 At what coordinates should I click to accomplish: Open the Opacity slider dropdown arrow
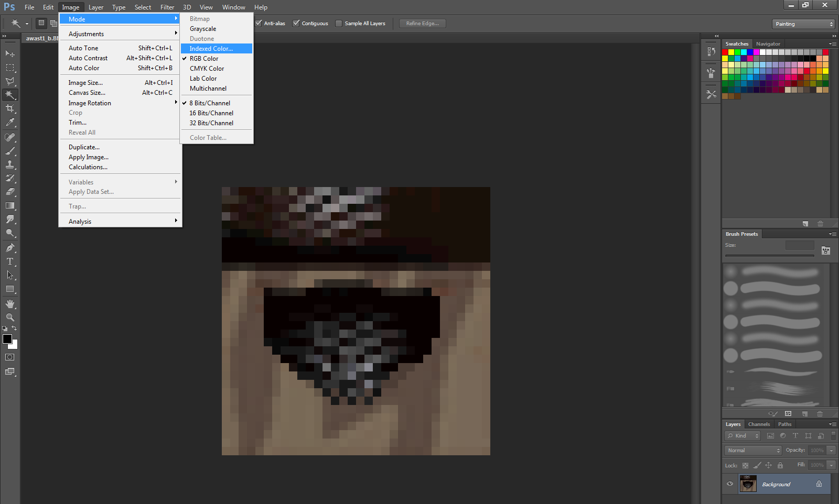(x=831, y=451)
